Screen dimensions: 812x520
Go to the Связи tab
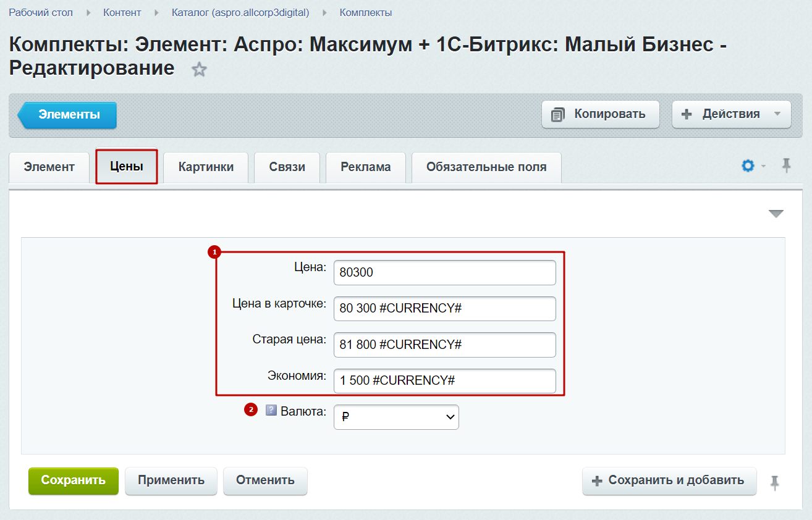coord(287,167)
